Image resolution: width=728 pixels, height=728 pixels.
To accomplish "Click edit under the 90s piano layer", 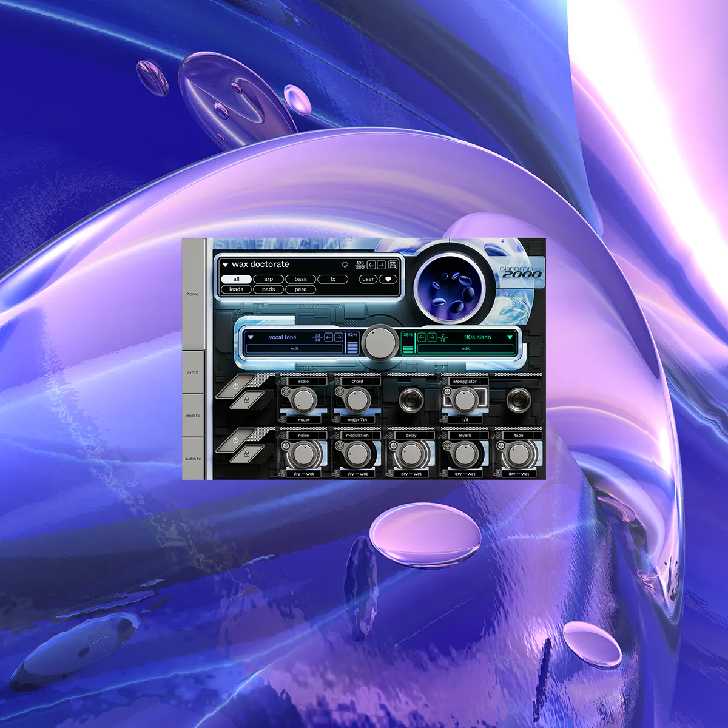I will click(x=465, y=349).
